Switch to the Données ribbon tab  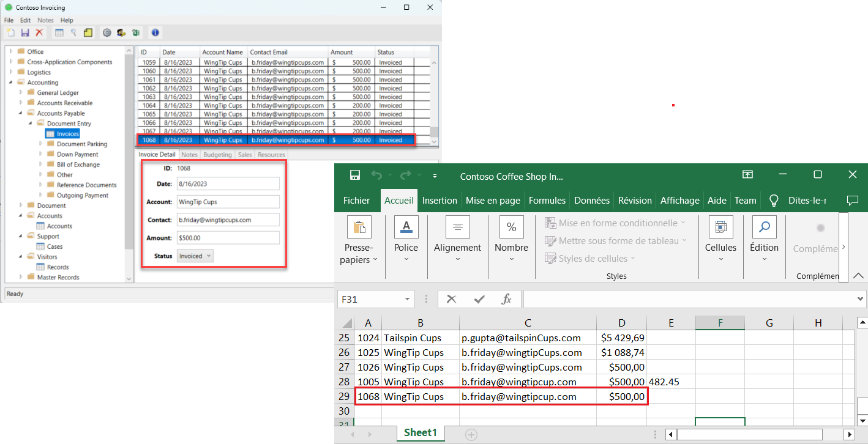click(x=592, y=201)
